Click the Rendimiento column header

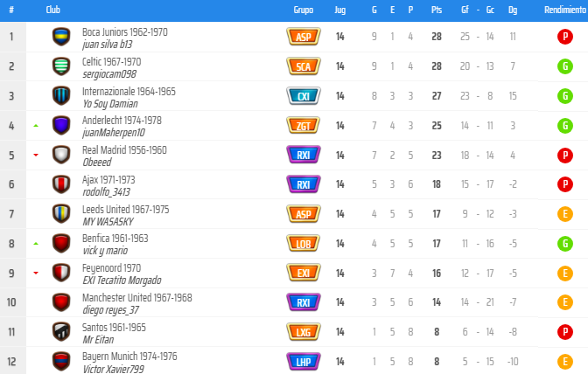565,10
